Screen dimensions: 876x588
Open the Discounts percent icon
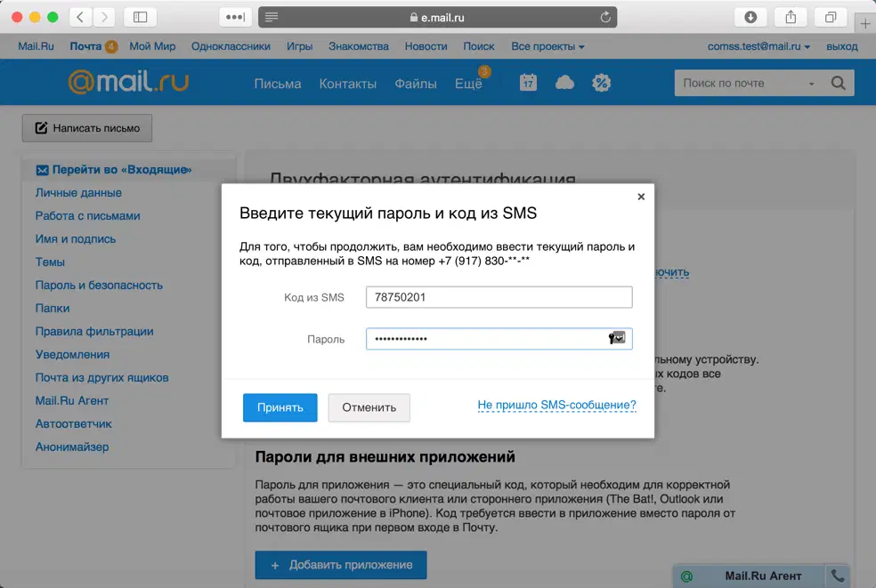(x=601, y=82)
